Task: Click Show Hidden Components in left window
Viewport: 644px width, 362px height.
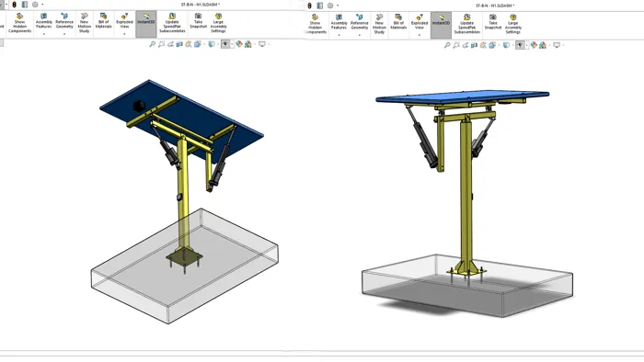Action: [x=19, y=23]
